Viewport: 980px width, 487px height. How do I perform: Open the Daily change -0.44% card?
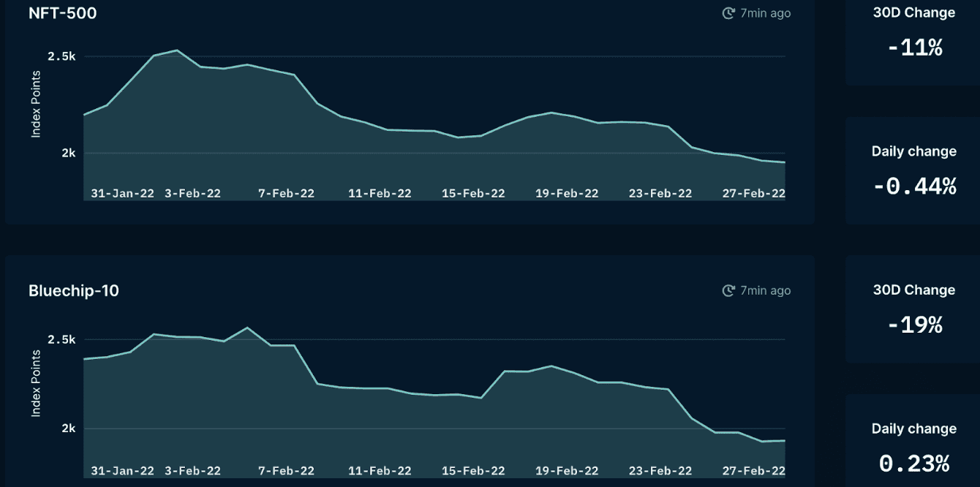coord(913,170)
